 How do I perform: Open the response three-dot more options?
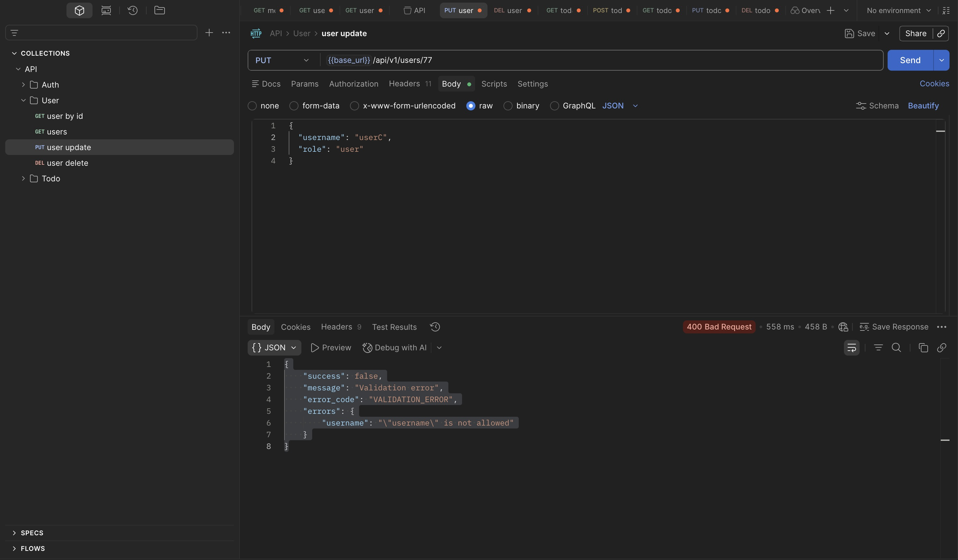(942, 327)
